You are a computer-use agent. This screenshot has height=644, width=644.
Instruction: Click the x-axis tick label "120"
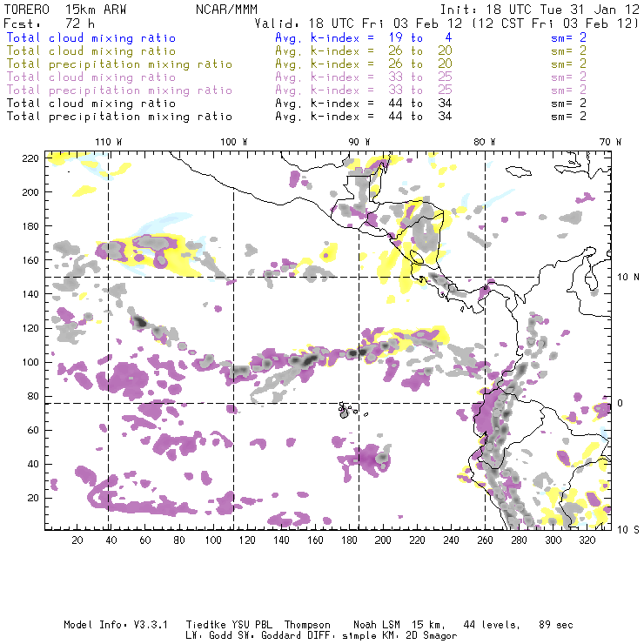pyautogui.click(x=247, y=540)
